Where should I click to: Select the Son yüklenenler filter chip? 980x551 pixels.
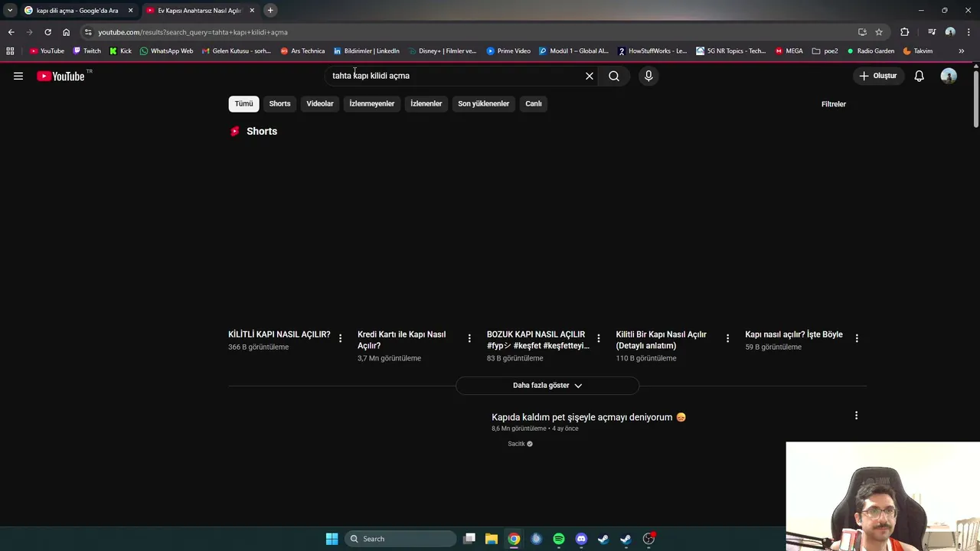(x=484, y=103)
